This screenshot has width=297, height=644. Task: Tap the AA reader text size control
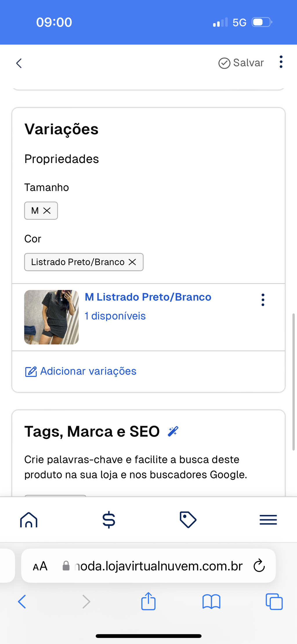[x=40, y=566]
